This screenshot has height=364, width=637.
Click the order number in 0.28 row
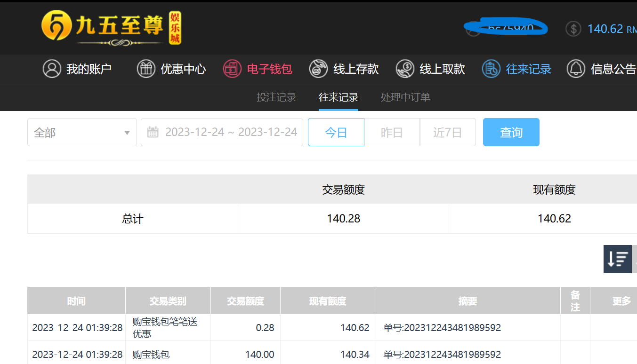click(442, 328)
